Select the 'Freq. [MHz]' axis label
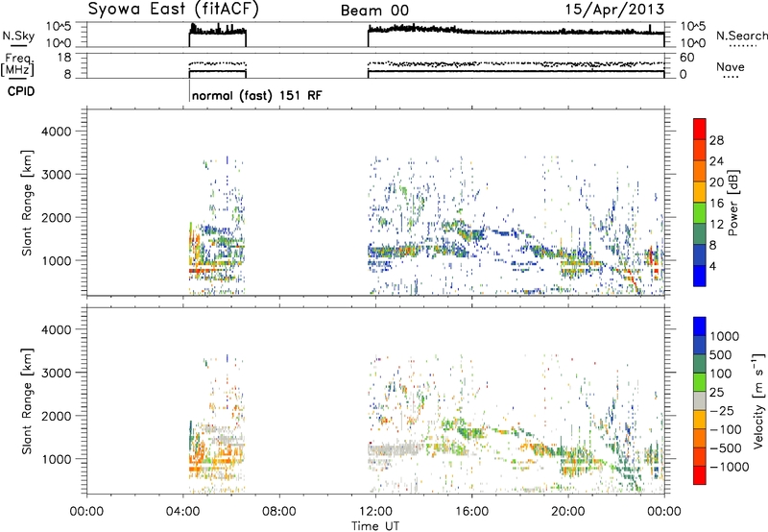The image size is (768, 532). pos(18,64)
